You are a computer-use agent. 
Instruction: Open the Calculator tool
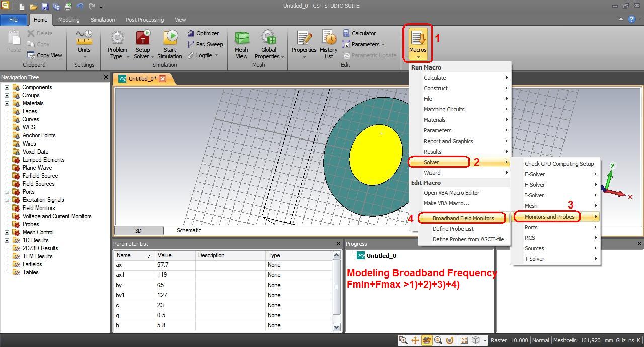[359, 33]
